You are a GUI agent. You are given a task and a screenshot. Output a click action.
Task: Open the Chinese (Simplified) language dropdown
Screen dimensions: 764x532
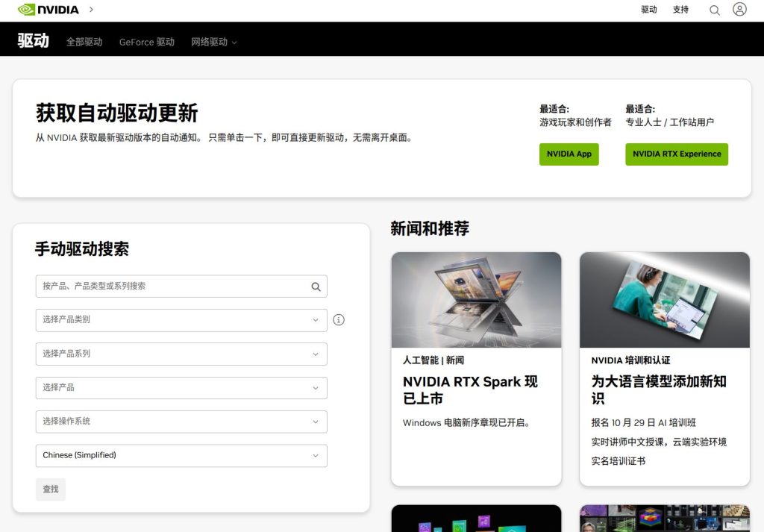click(x=181, y=455)
